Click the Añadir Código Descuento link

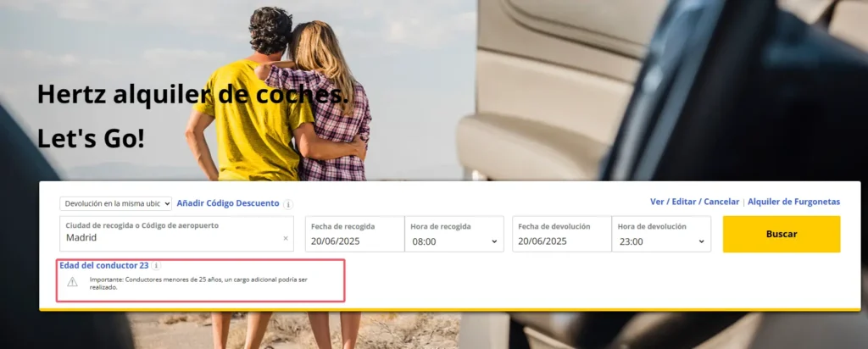coord(228,203)
